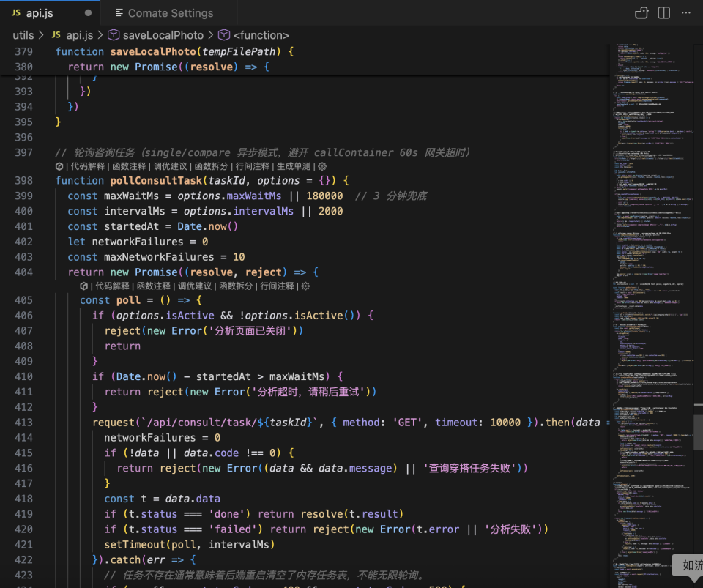Click 行间注释 above const poll line
This screenshot has height=588, width=703.
click(x=277, y=286)
